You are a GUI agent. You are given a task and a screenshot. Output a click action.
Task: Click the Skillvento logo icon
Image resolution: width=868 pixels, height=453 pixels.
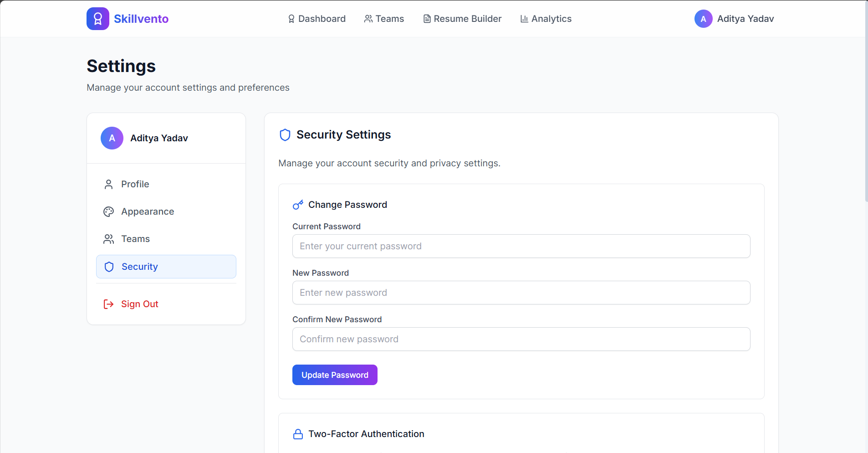tap(97, 19)
